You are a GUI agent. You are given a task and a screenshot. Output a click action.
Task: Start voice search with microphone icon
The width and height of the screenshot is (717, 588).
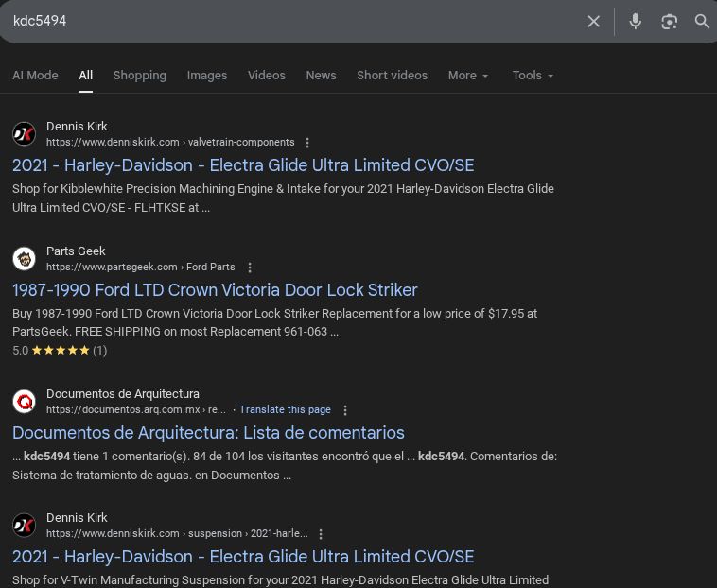(635, 21)
